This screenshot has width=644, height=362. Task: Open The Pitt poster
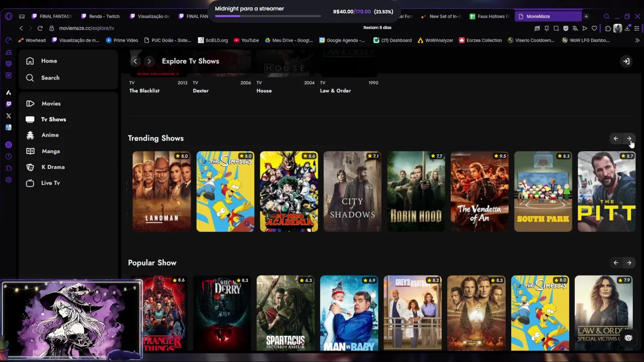pos(607,192)
